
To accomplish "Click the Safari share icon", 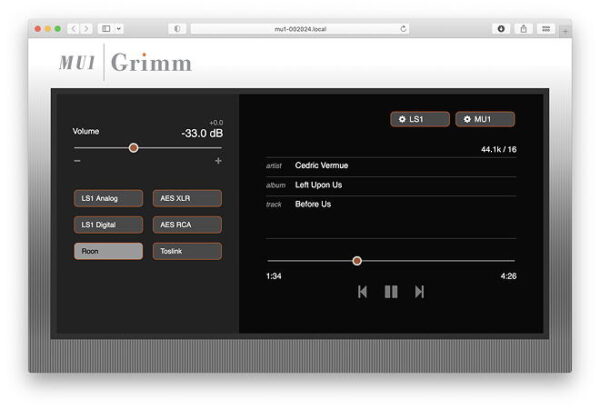I will click(x=523, y=29).
